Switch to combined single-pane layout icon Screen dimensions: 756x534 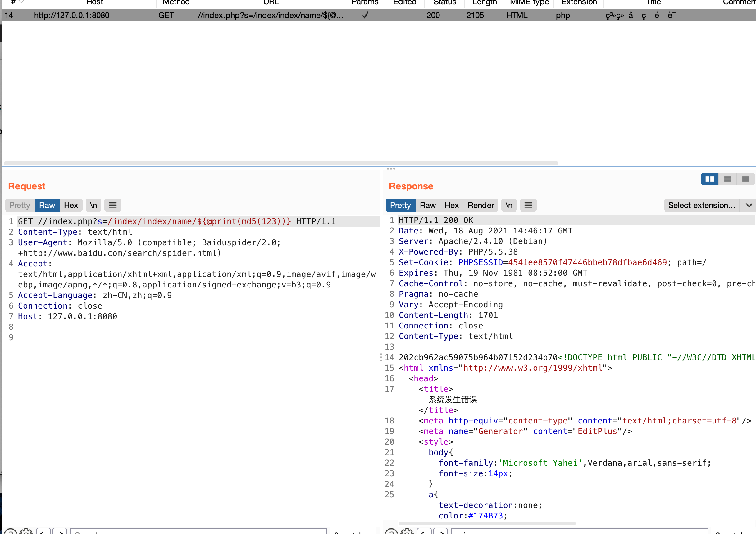coord(745,179)
